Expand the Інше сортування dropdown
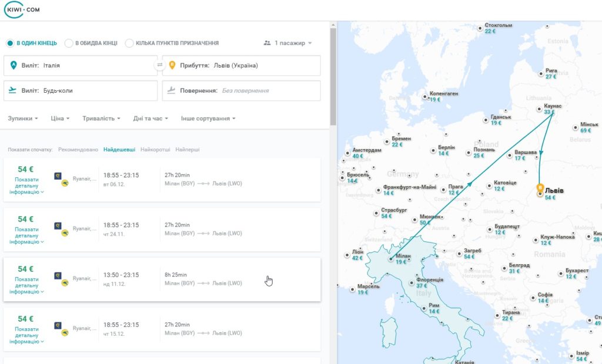The height and width of the screenshot is (364, 602). coord(208,119)
